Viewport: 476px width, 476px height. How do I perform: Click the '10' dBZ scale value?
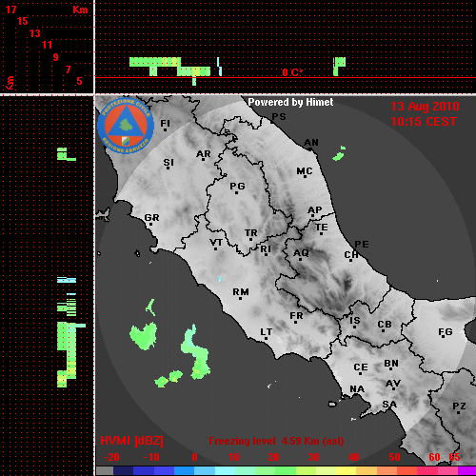[234, 457]
